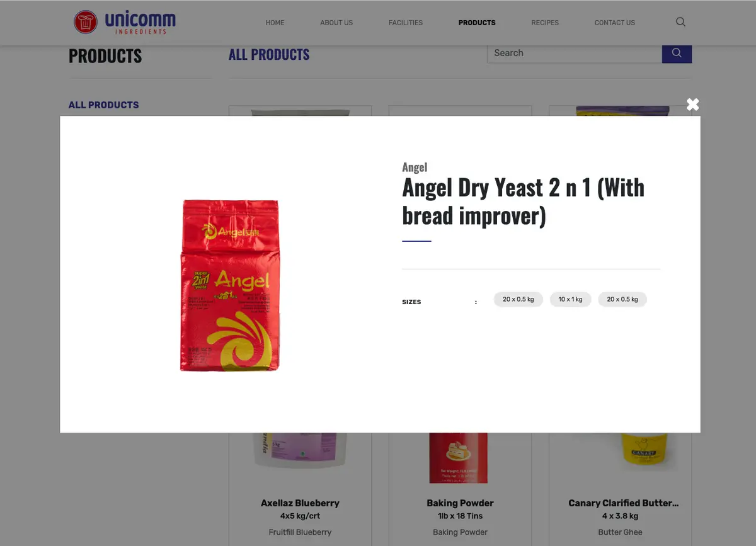The height and width of the screenshot is (546, 756).
Task: Click the All Products sidebar link
Action: pyautogui.click(x=103, y=105)
